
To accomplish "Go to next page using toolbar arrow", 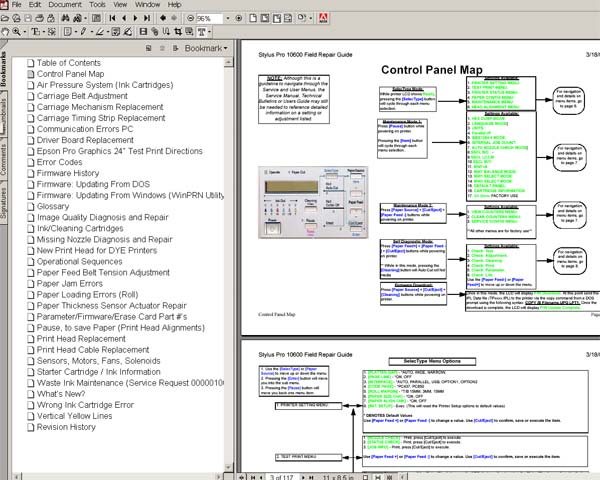I will (135, 18).
